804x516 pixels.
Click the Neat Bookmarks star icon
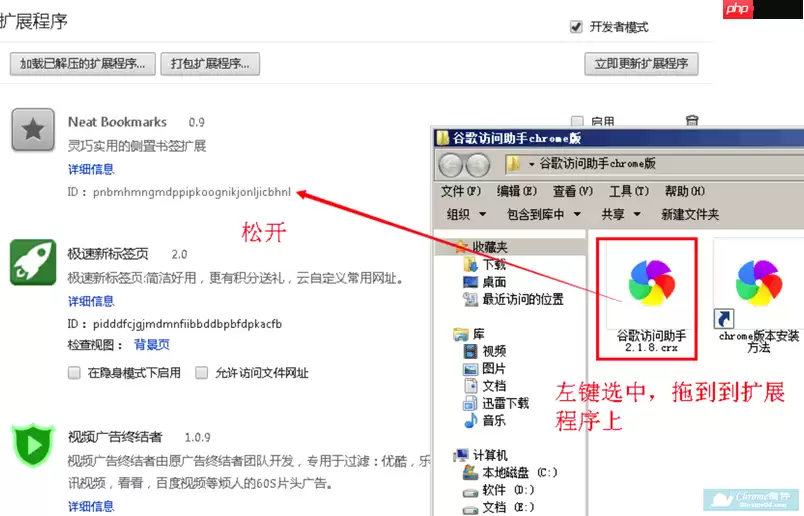(33, 130)
